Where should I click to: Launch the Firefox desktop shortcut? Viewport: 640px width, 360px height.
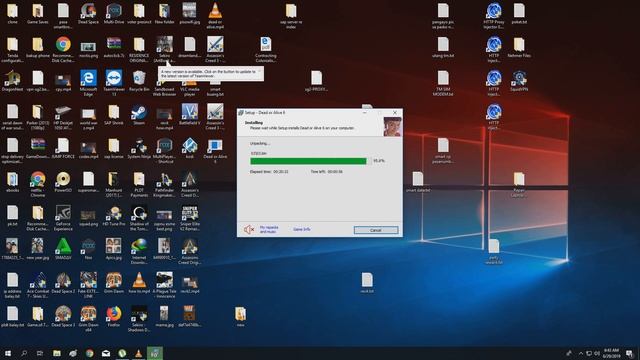pyautogui.click(x=113, y=317)
